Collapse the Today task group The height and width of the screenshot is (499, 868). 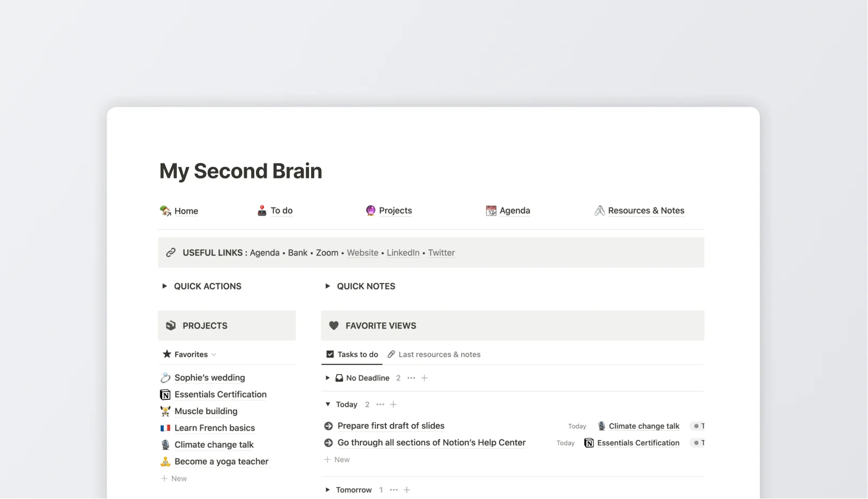click(x=327, y=404)
